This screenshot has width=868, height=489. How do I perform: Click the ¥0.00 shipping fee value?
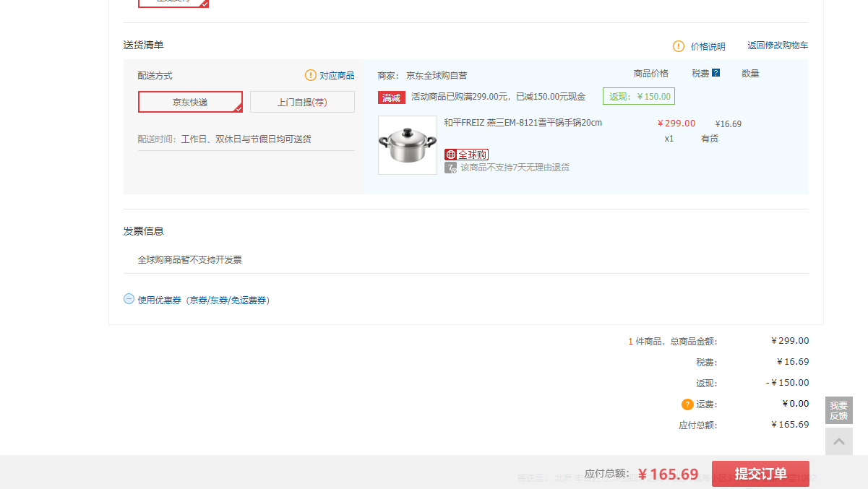(x=796, y=404)
